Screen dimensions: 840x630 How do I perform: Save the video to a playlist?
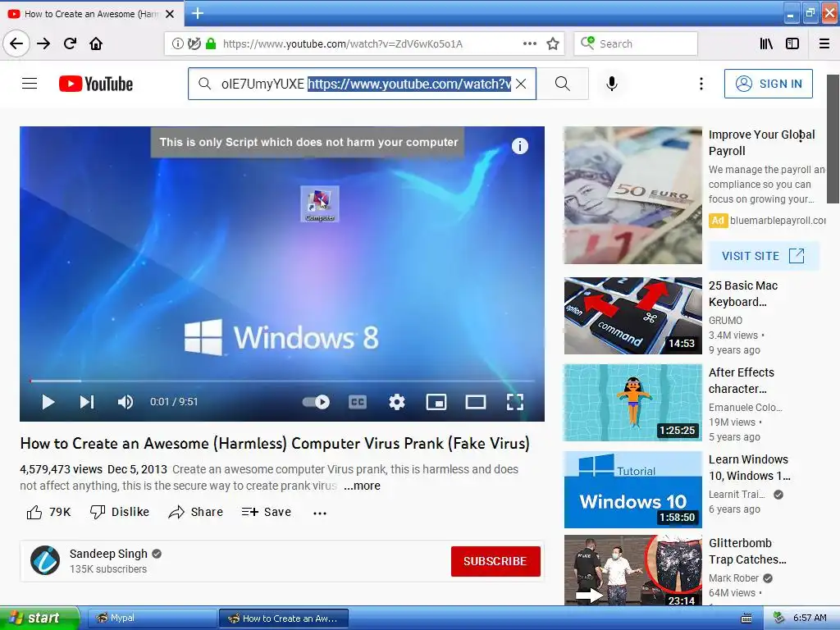267,512
